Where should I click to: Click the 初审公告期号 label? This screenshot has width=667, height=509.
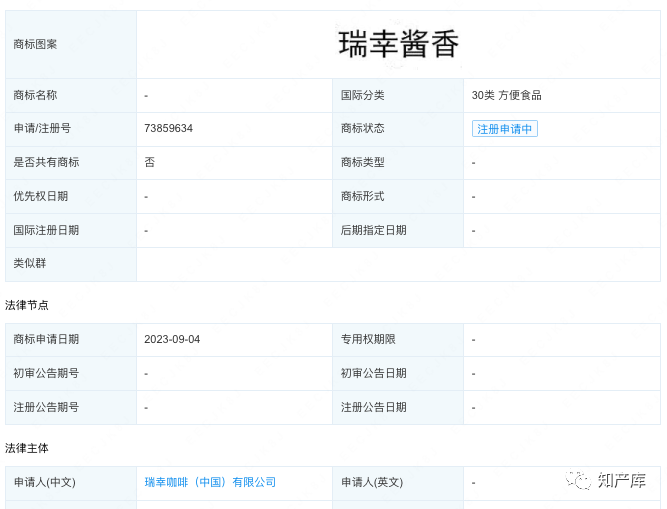(x=46, y=373)
